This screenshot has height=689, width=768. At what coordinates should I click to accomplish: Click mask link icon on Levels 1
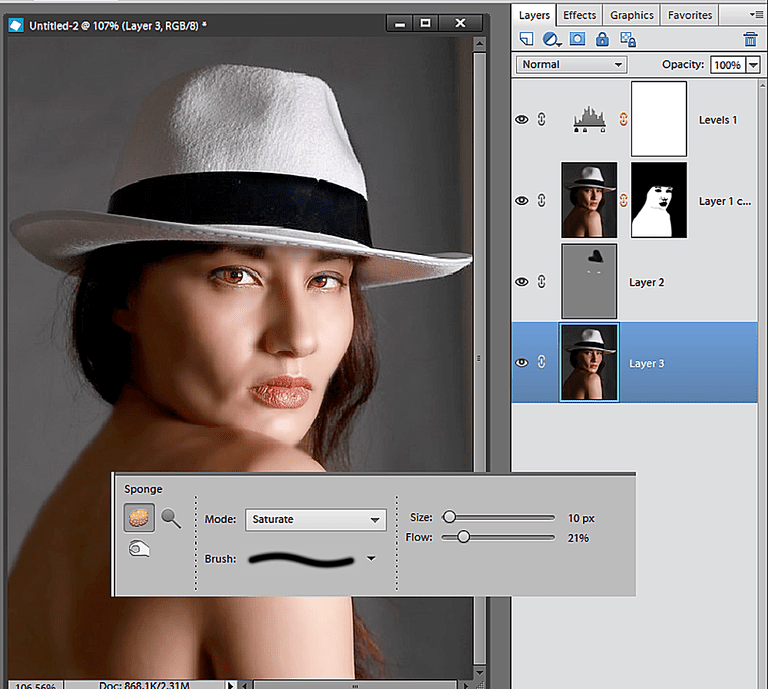(624, 119)
